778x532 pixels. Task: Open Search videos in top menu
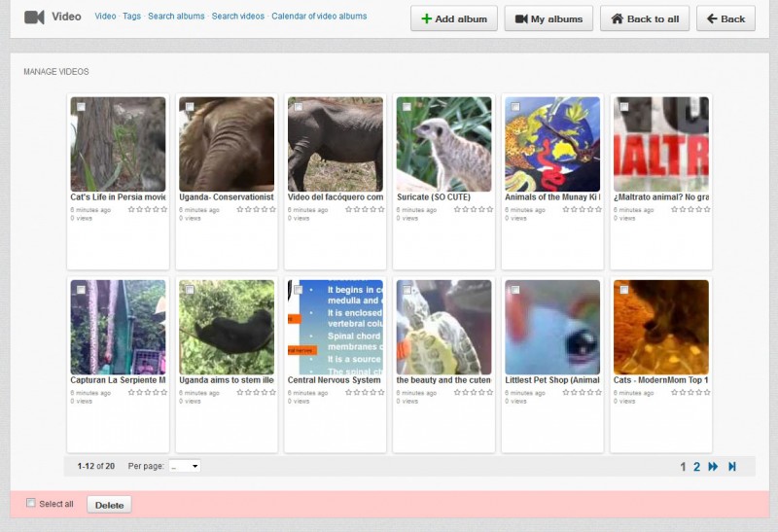click(238, 16)
